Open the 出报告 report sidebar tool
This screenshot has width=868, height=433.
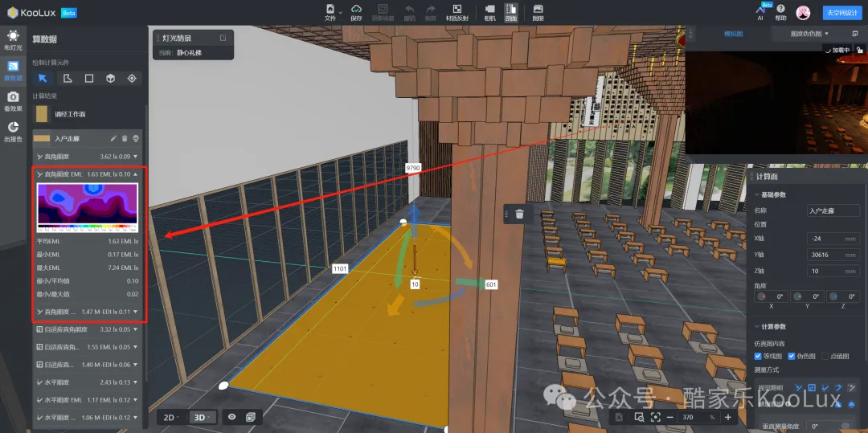pyautogui.click(x=13, y=131)
